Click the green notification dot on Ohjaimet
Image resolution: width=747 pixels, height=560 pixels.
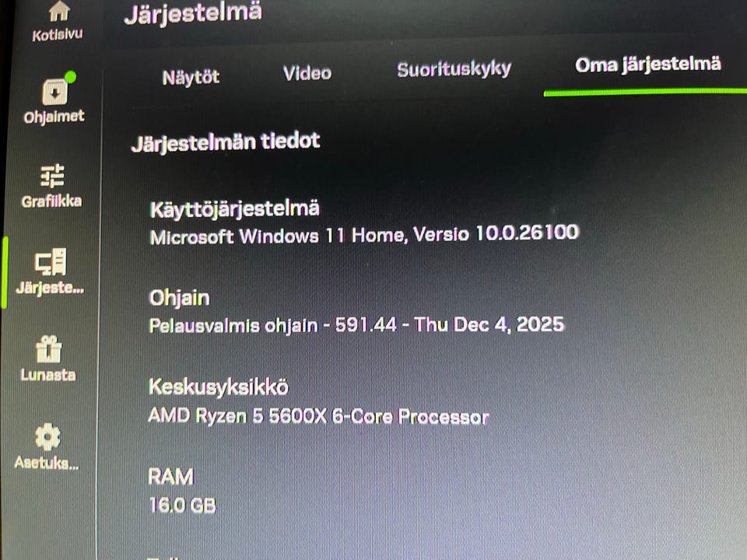(70, 77)
